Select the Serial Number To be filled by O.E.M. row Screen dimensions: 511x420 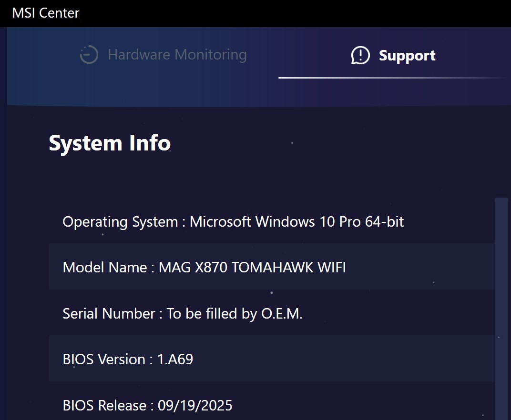pyautogui.click(x=272, y=313)
